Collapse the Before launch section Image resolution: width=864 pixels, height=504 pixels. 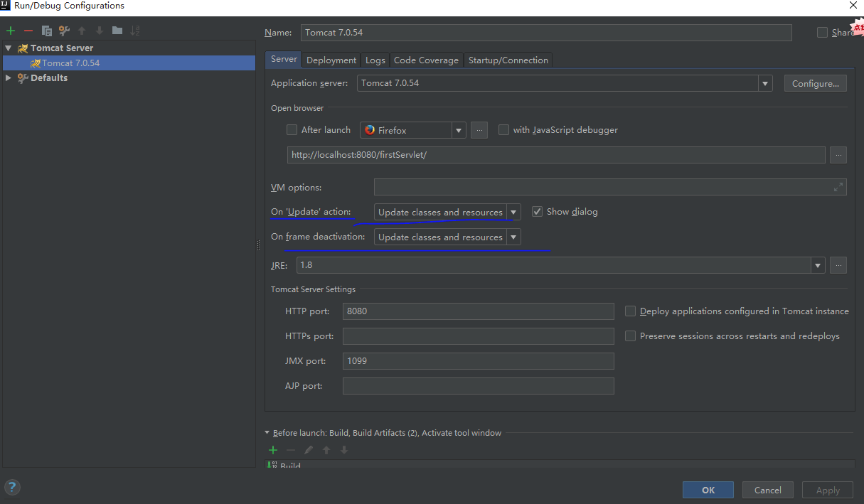(x=267, y=433)
